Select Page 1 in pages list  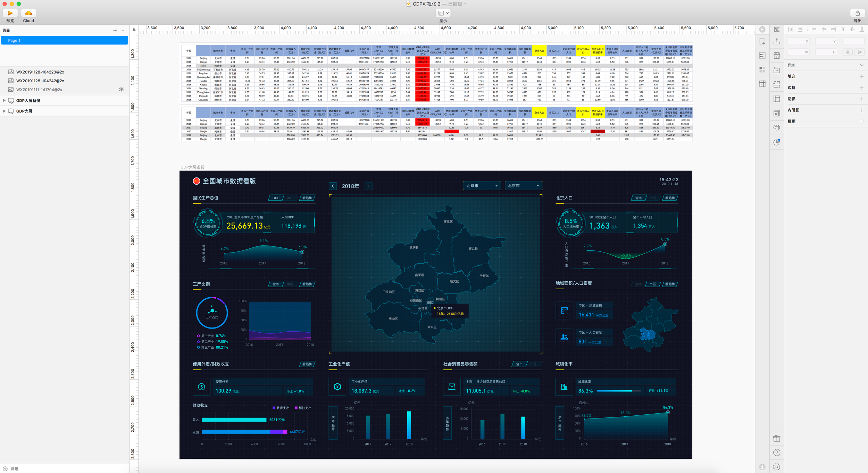click(64, 41)
